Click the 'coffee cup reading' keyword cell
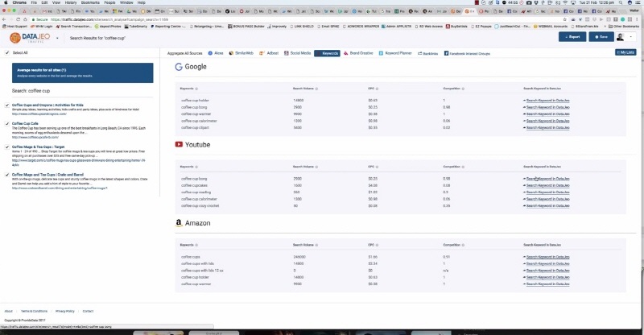 196,192
